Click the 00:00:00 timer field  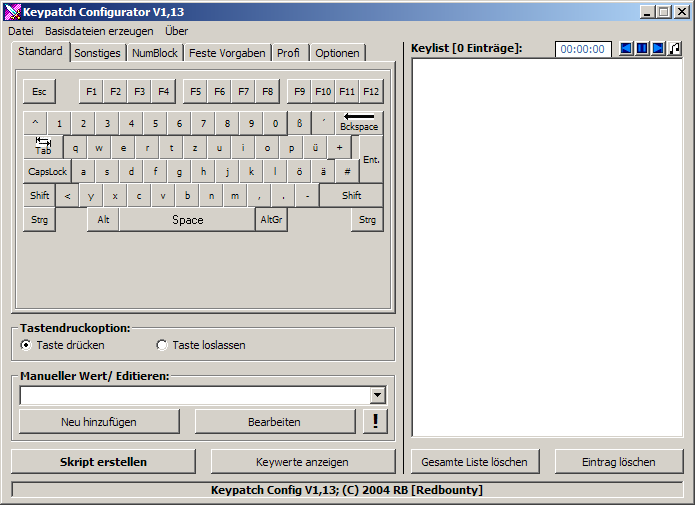[x=581, y=48]
